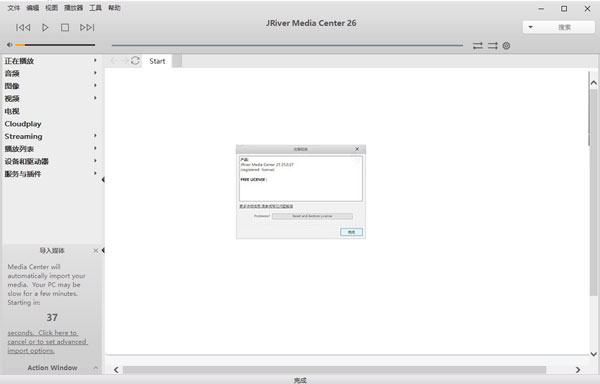Open the 工具 menu
This screenshot has width=600, height=384.
pyautogui.click(x=95, y=8)
